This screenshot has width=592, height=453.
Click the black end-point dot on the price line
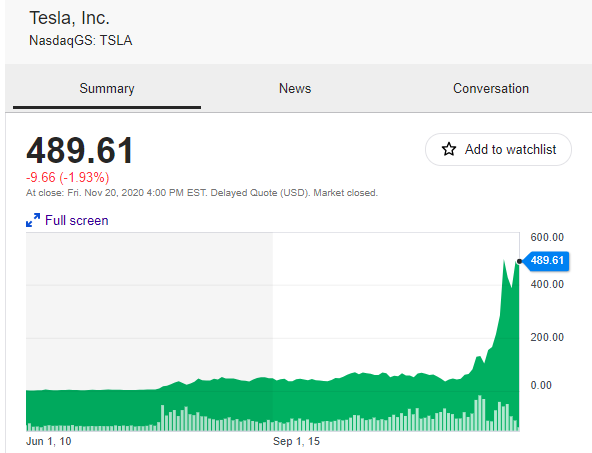pos(520,261)
